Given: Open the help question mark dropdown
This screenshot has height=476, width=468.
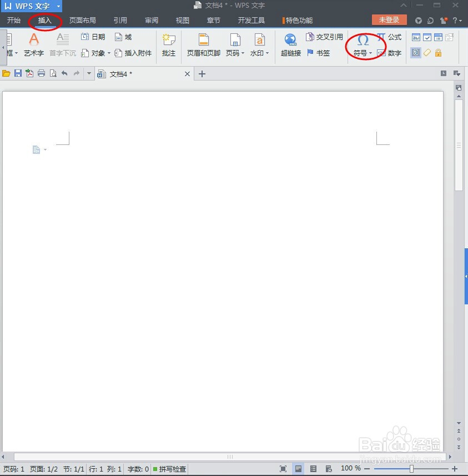Looking at the screenshot, I should tap(457, 21).
